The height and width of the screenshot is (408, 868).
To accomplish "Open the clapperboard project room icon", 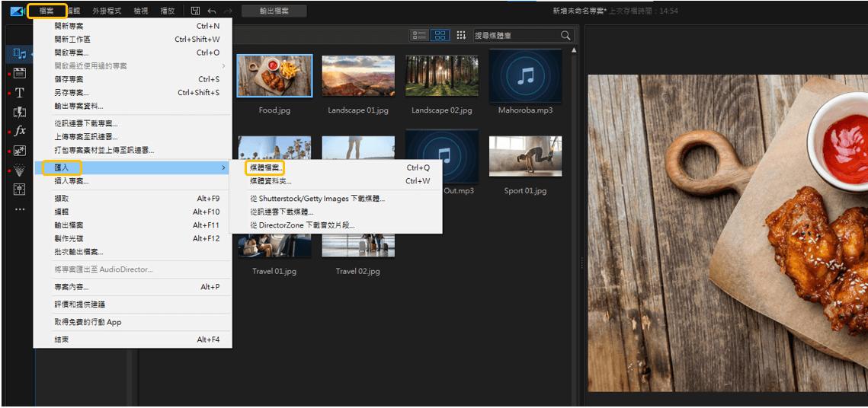I will [20, 73].
